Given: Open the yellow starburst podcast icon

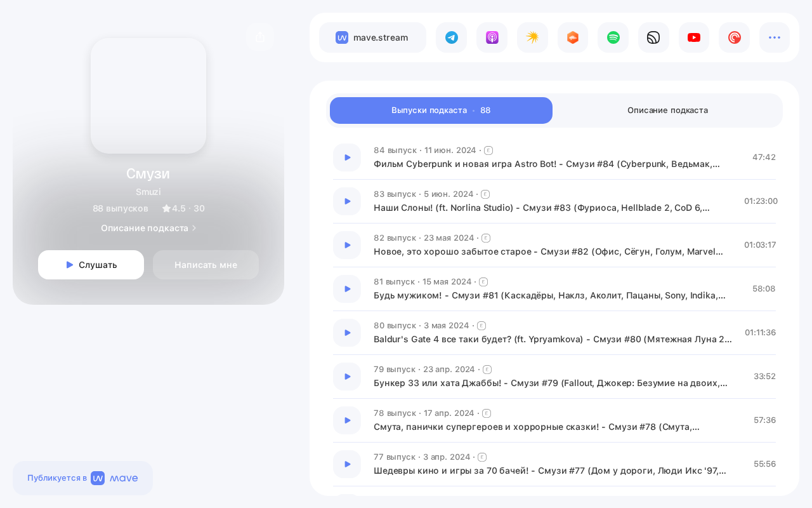Looking at the screenshot, I should coord(532,37).
